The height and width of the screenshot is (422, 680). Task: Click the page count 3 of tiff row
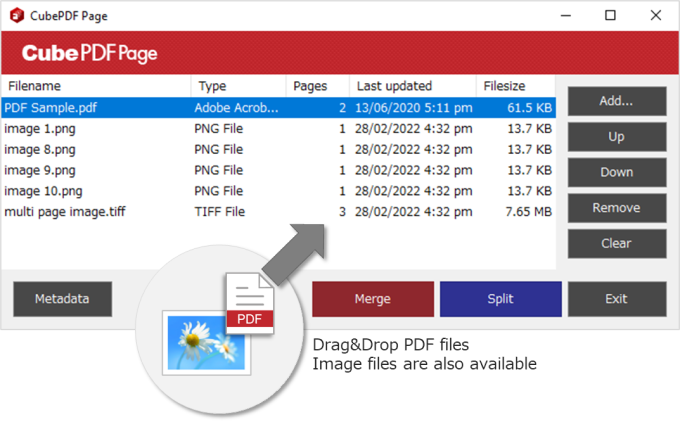342,212
